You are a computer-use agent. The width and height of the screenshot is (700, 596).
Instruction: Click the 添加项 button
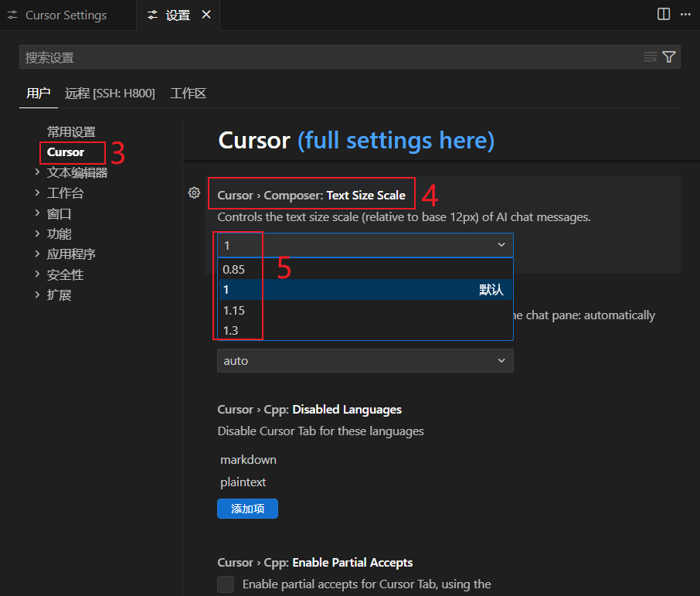coord(248,509)
